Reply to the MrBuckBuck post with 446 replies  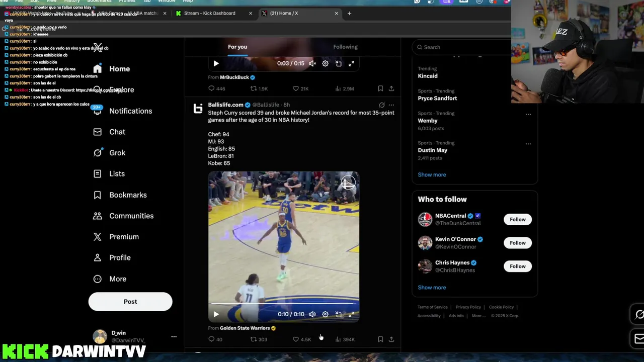point(216,88)
